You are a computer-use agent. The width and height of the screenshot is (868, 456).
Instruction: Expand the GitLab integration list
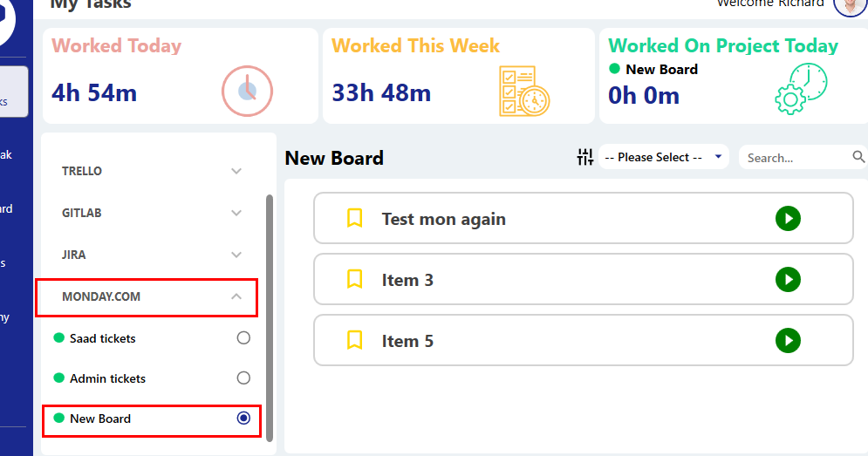pyautogui.click(x=236, y=213)
